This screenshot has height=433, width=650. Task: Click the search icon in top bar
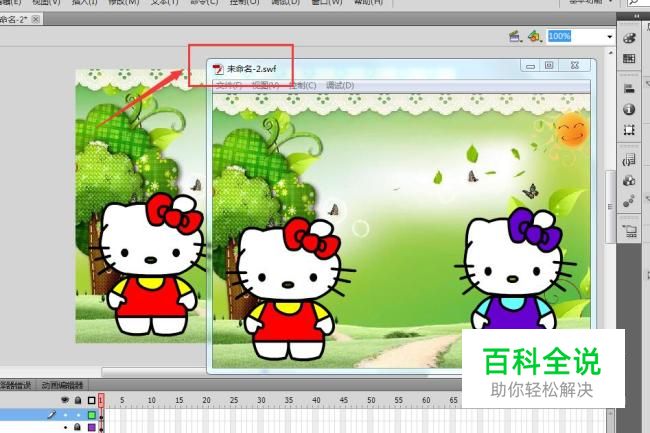coord(634,2)
